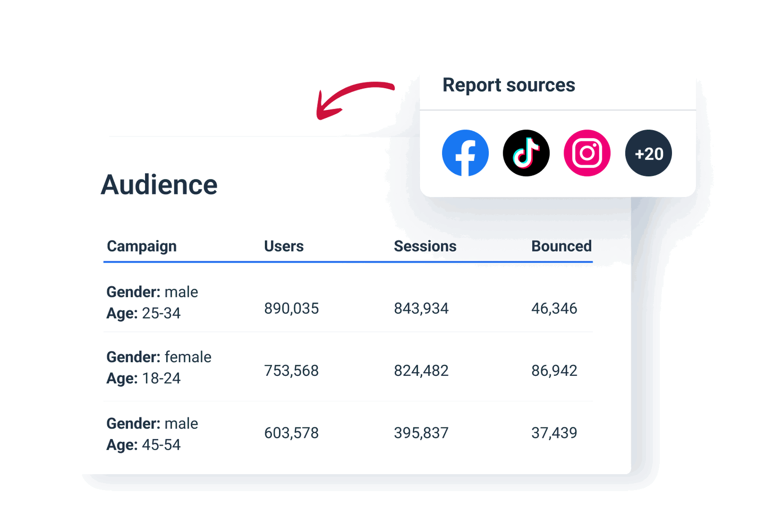
Task: Click the Campaign column header
Action: coord(141,246)
